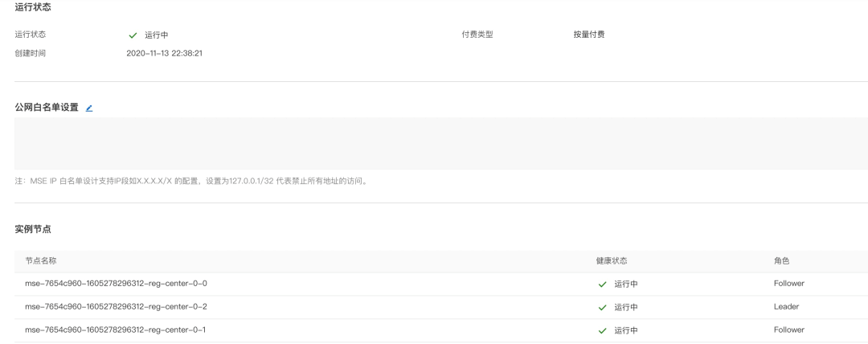Click Follower role in the reg-center-0-1 row

[x=789, y=330]
